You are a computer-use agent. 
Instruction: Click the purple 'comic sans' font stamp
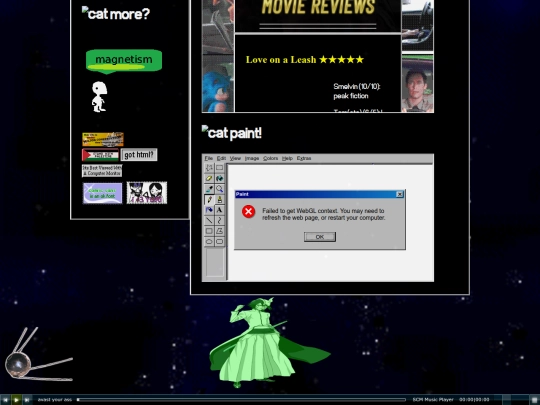(x=102, y=193)
